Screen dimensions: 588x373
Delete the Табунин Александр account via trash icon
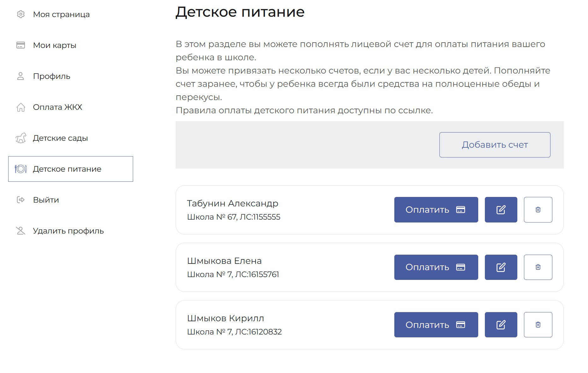538,210
